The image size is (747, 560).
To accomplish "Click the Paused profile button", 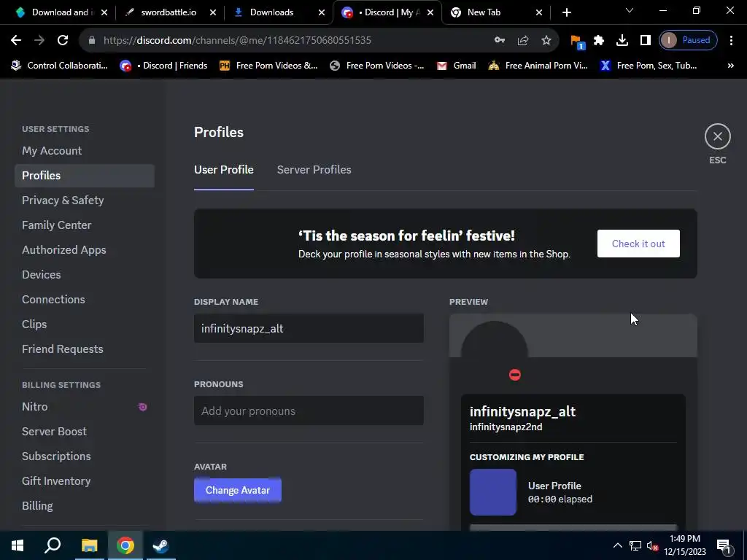I will (688, 41).
